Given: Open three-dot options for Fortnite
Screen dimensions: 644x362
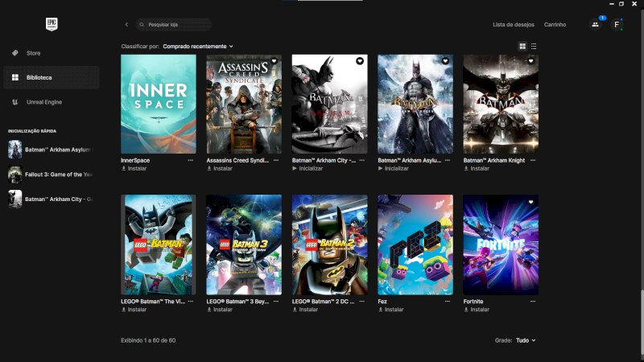Looking at the screenshot, I should pyautogui.click(x=533, y=300).
